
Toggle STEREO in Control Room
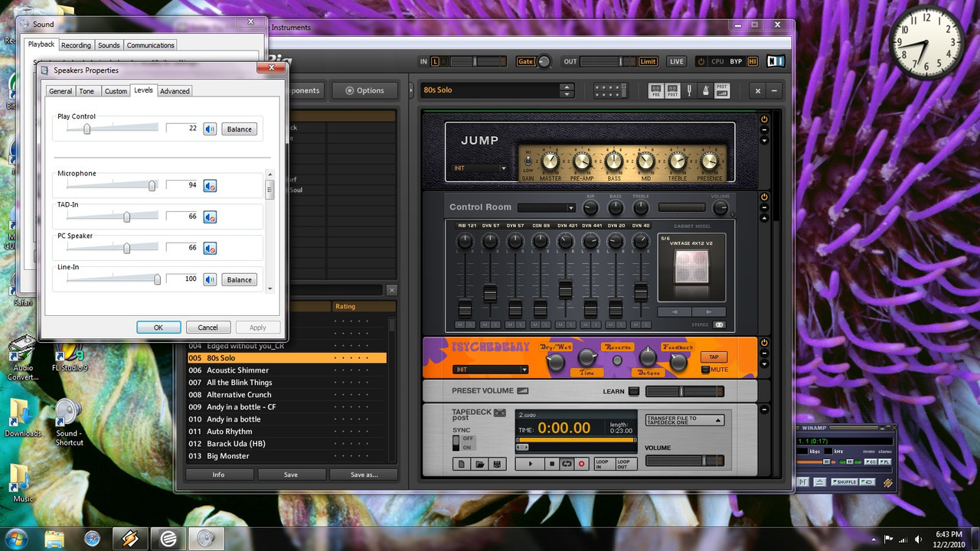[719, 324]
